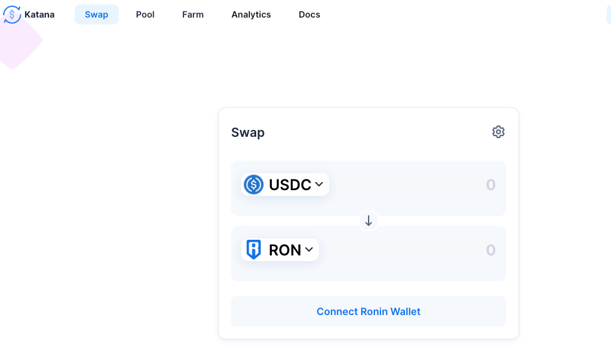Expand the RON token chevron
Image resolution: width=611 pixels, height=364 pixels.
[309, 250]
